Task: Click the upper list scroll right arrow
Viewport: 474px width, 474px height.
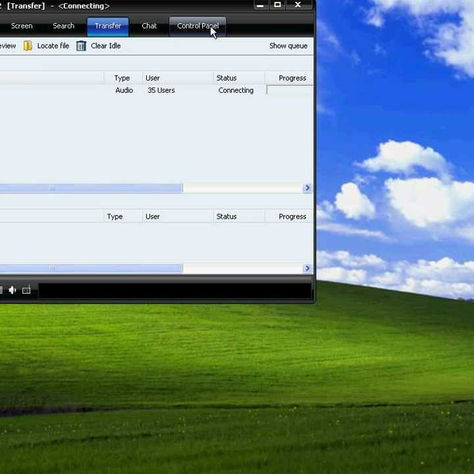Action: tap(307, 188)
